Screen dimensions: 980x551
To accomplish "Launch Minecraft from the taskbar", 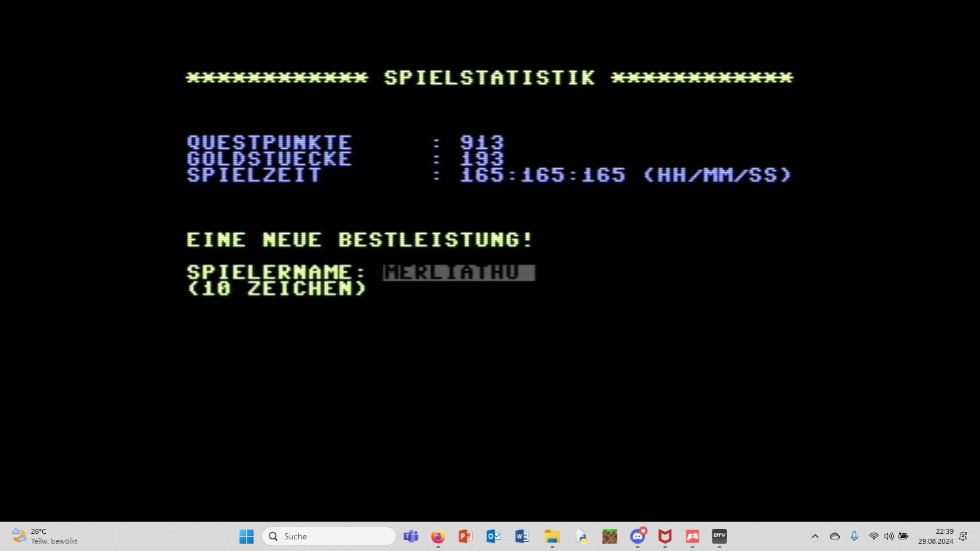I will pos(609,536).
